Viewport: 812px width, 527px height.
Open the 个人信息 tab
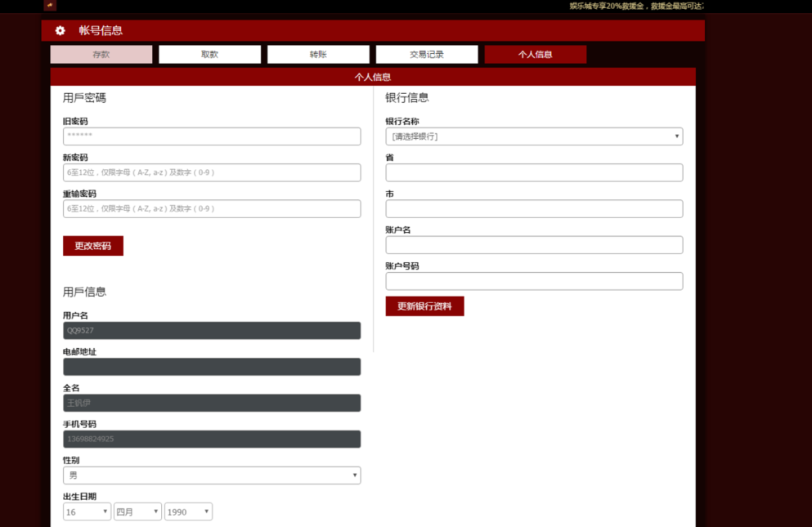point(535,55)
